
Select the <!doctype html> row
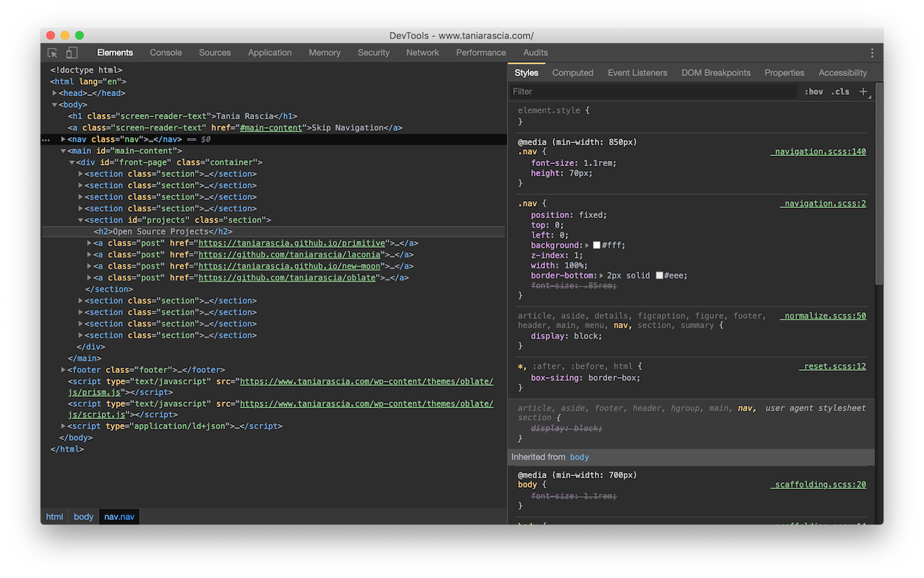point(274,70)
